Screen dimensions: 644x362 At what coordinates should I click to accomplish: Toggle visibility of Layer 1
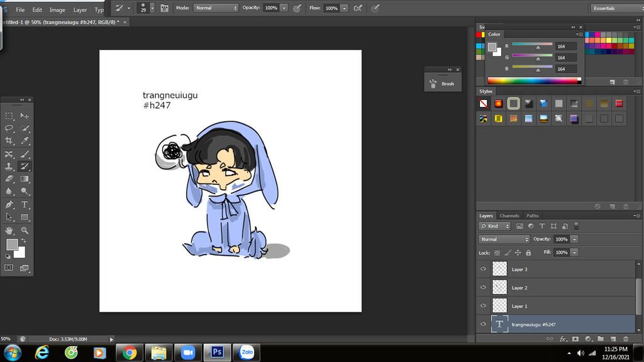tap(483, 306)
